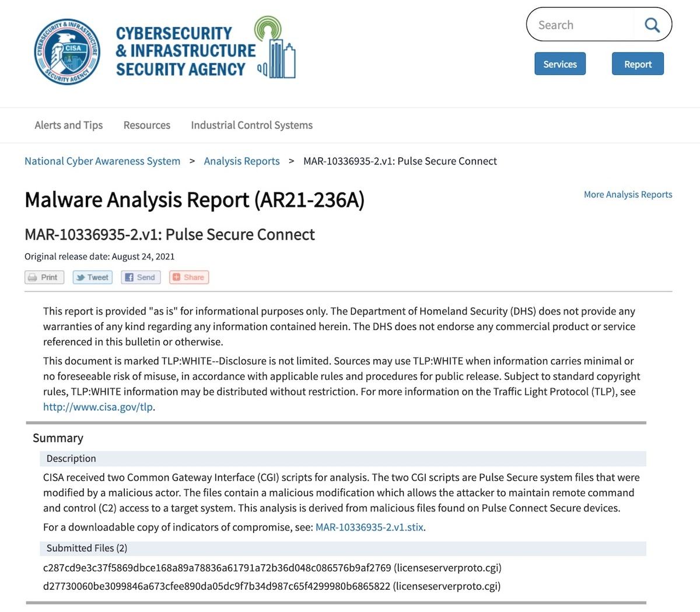Click the Summary section heading
Viewport: 700px width, 612px height.
[x=58, y=438]
